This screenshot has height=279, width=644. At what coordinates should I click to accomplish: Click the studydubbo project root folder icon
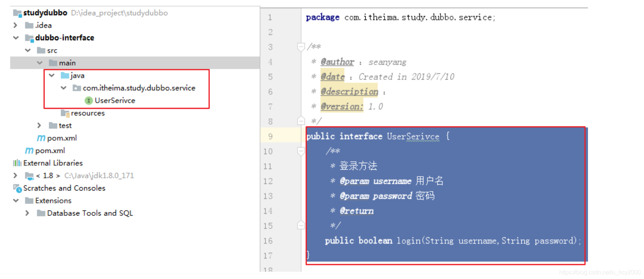point(17,13)
